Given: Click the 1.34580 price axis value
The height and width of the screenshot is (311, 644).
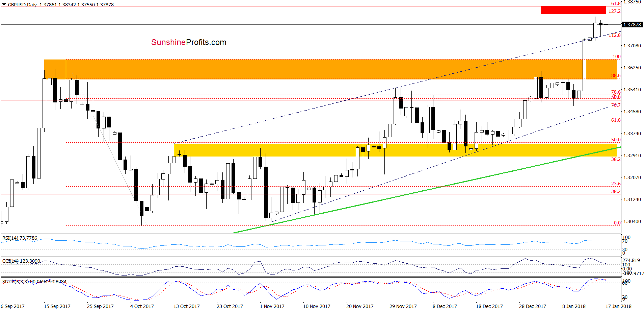Looking at the screenshot, I should (632, 112).
